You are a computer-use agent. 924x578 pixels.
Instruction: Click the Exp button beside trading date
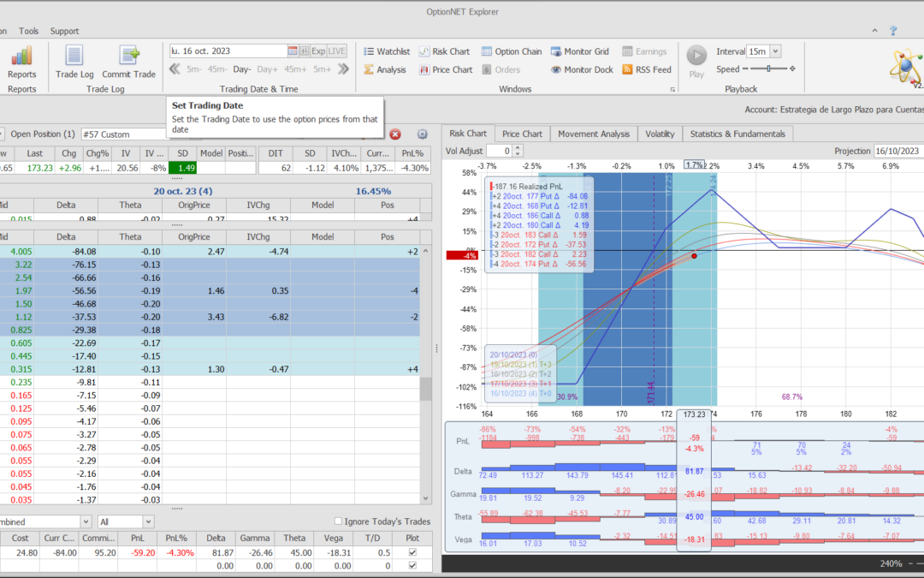[317, 51]
